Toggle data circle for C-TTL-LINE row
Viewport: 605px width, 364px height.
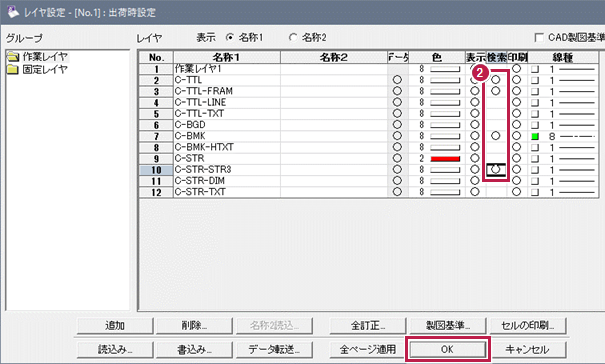(397, 102)
